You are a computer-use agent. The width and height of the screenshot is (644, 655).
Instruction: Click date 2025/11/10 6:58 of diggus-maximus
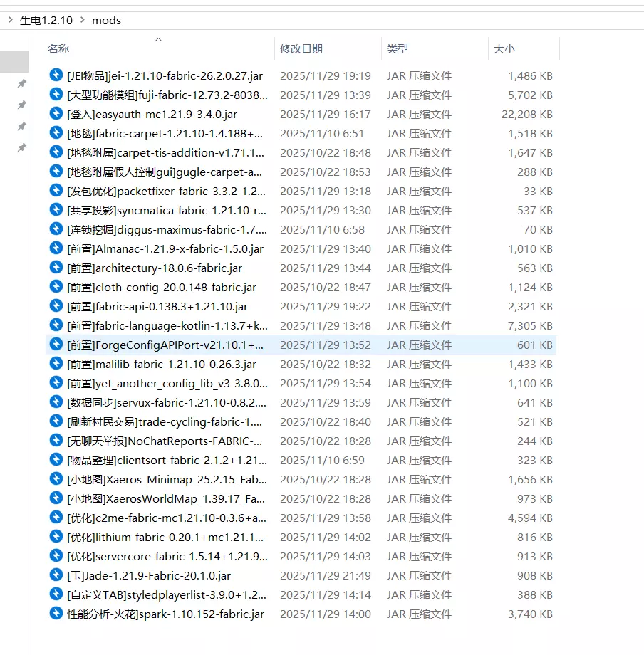[x=322, y=230]
